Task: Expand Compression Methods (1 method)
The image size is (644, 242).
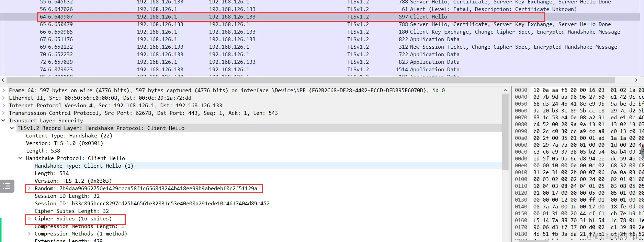Action: pos(29,234)
